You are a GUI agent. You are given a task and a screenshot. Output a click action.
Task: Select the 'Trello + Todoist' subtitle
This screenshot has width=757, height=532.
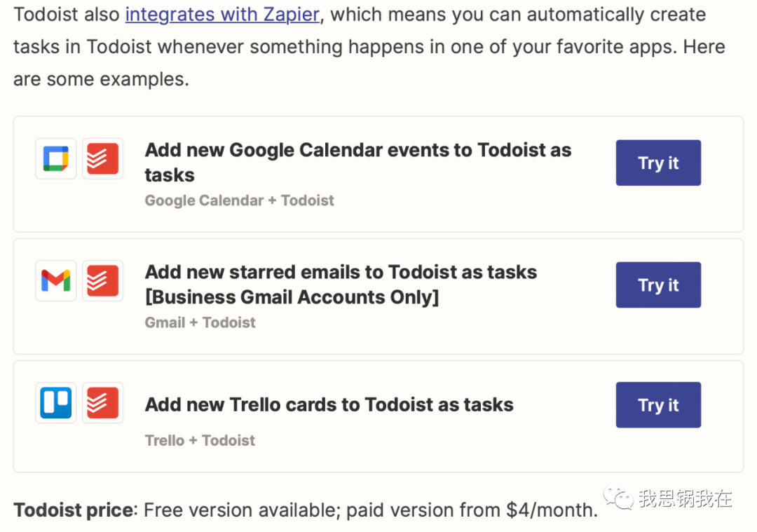click(200, 440)
